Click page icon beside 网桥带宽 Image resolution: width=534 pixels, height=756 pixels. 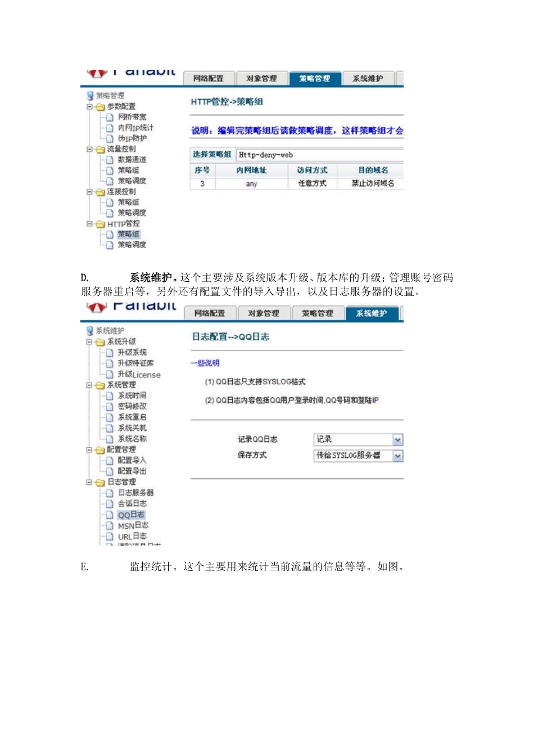110,117
